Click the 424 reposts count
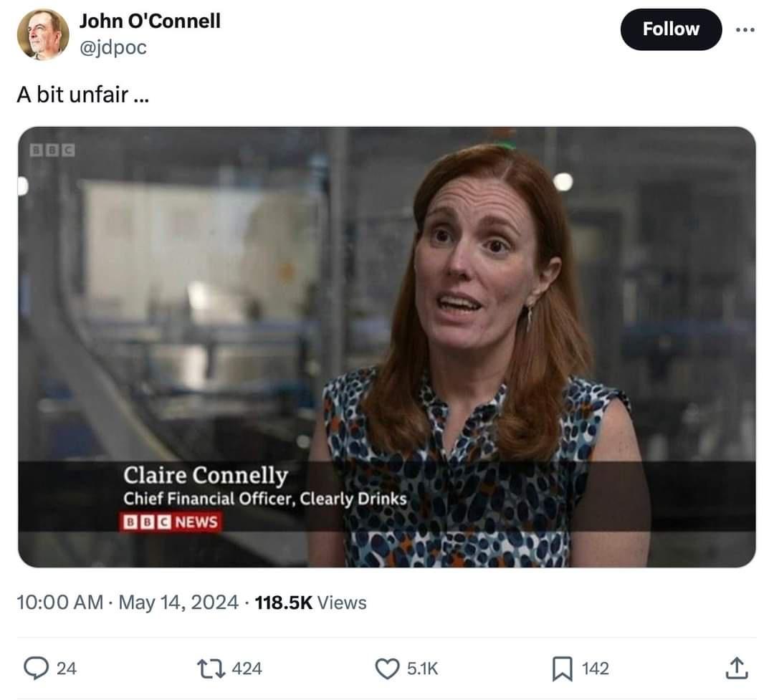The width and height of the screenshot is (774, 700). pyautogui.click(x=247, y=668)
